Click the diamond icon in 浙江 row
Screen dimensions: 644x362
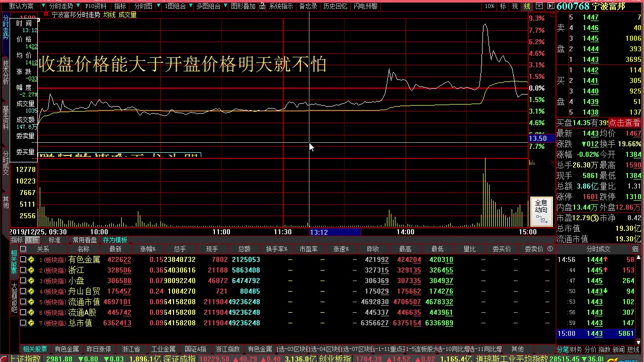click(x=31, y=270)
